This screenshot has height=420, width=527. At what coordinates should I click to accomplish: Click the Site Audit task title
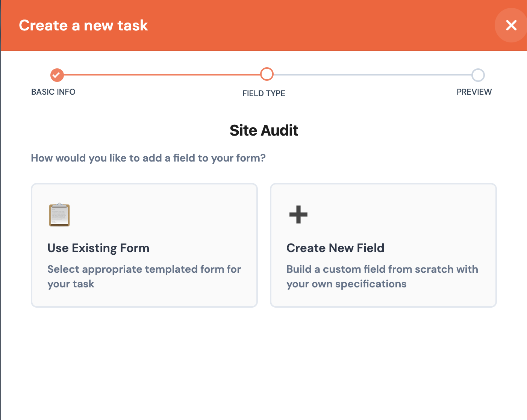pyautogui.click(x=263, y=130)
